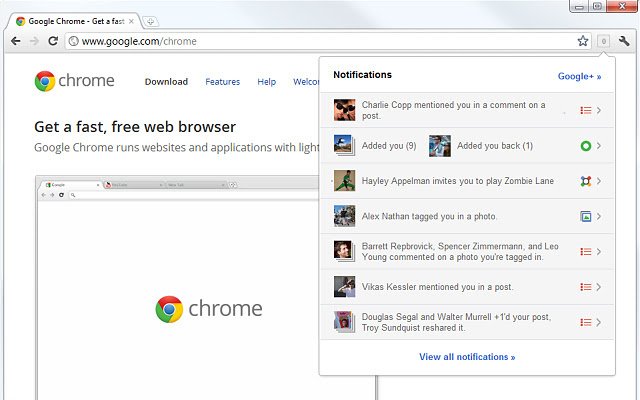The image size is (640, 400).
Task: Click the Google+ notifications extension icon
Action: coord(604,41)
